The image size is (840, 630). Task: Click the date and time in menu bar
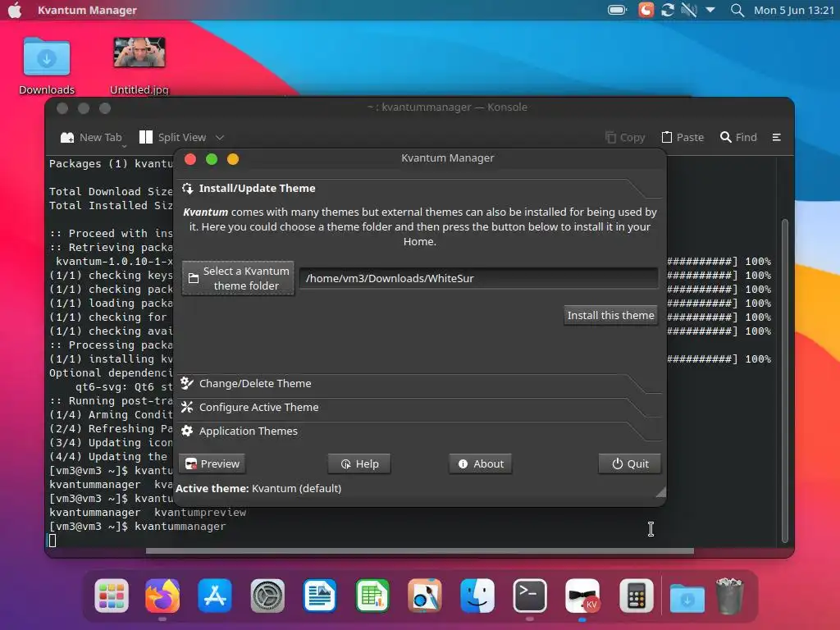click(794, 10)
